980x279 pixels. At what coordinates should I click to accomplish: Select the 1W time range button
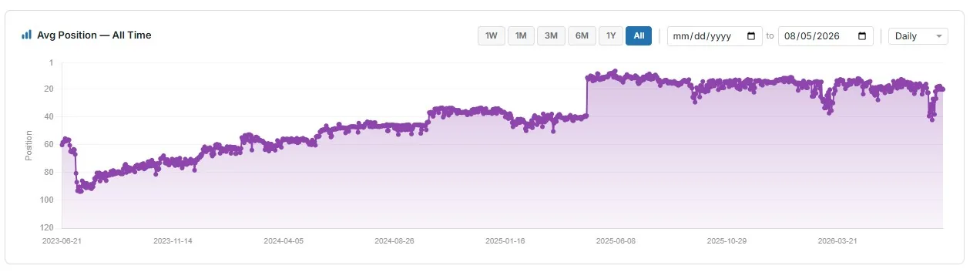[x=492, y=35]
